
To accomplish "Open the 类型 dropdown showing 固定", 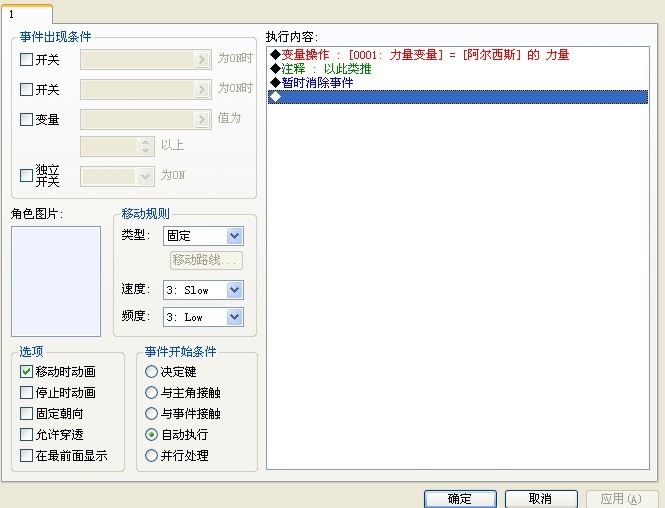I will point(203,236).
